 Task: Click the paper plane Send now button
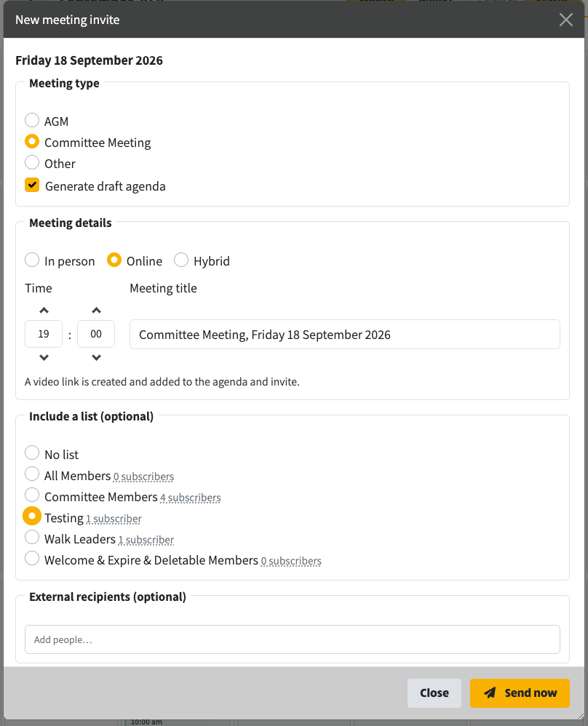(x=520, y=693)
